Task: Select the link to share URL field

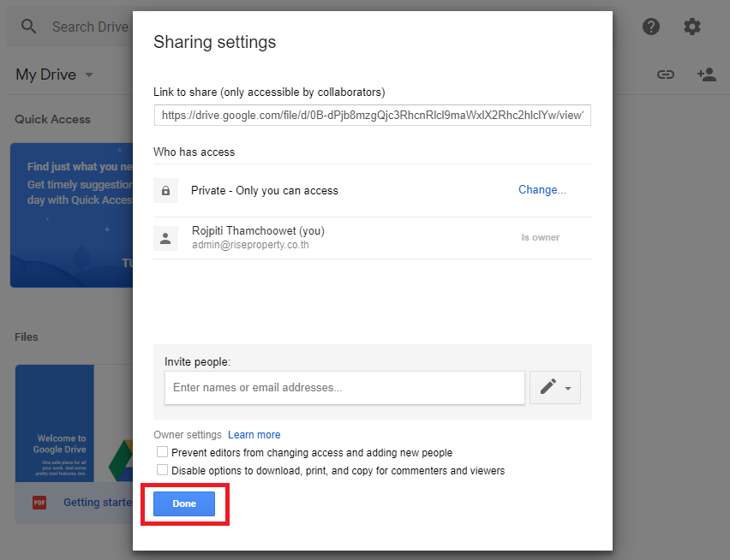Action: pyautogui.click(x=372, y=116)
